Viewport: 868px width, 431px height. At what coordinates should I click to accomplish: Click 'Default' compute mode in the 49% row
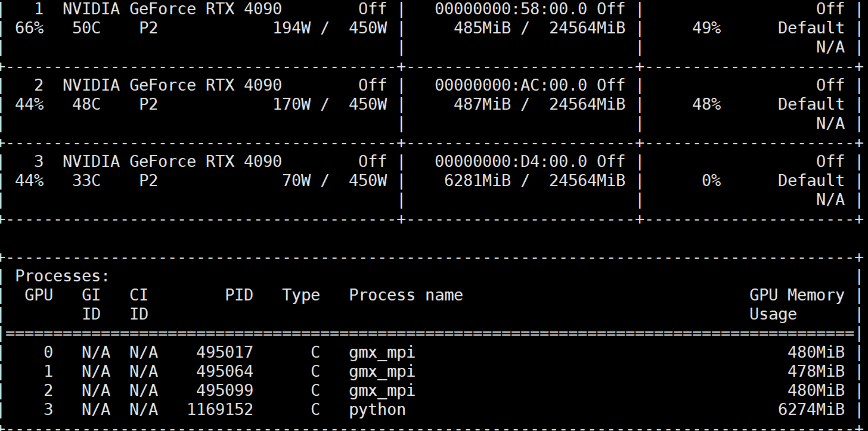tap(811, 28)
